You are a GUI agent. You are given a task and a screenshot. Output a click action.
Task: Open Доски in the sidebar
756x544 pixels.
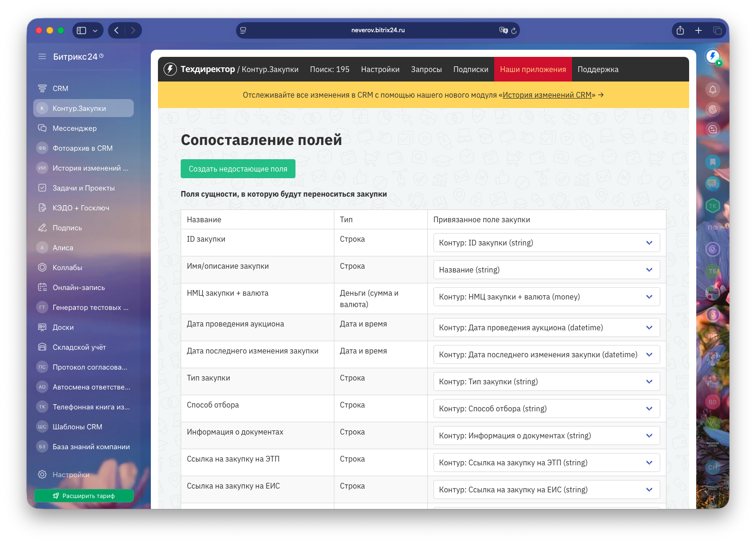point(83,327)
